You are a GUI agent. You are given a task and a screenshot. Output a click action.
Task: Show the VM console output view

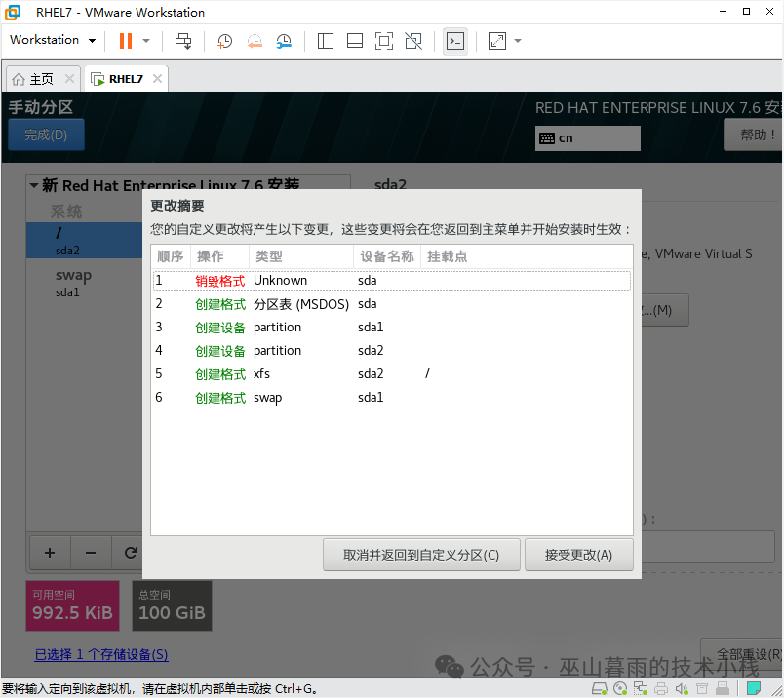pyautogui.click(x=454, y=41)
